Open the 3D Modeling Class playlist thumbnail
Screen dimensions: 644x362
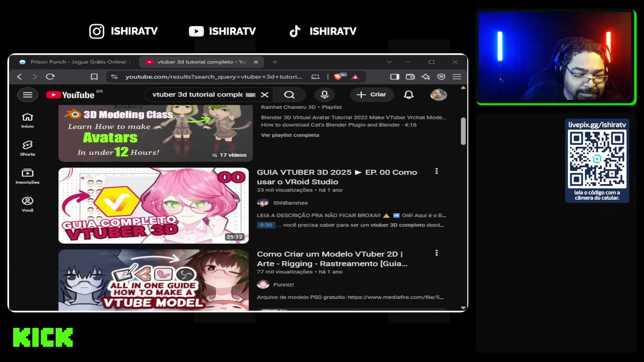click(155, 133)
